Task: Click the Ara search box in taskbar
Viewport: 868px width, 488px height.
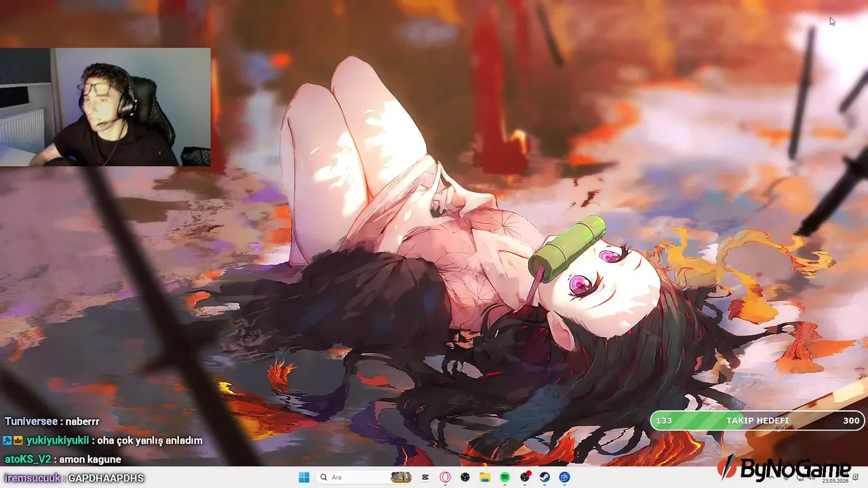Action: (366, 477)
